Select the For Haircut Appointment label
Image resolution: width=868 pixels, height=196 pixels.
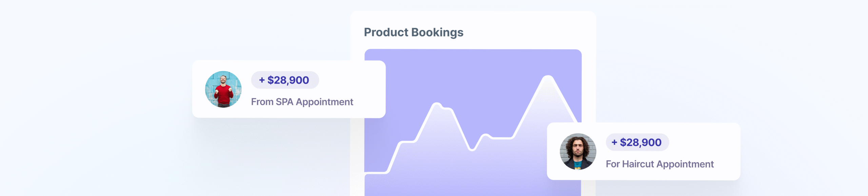[x=659, y=164]
